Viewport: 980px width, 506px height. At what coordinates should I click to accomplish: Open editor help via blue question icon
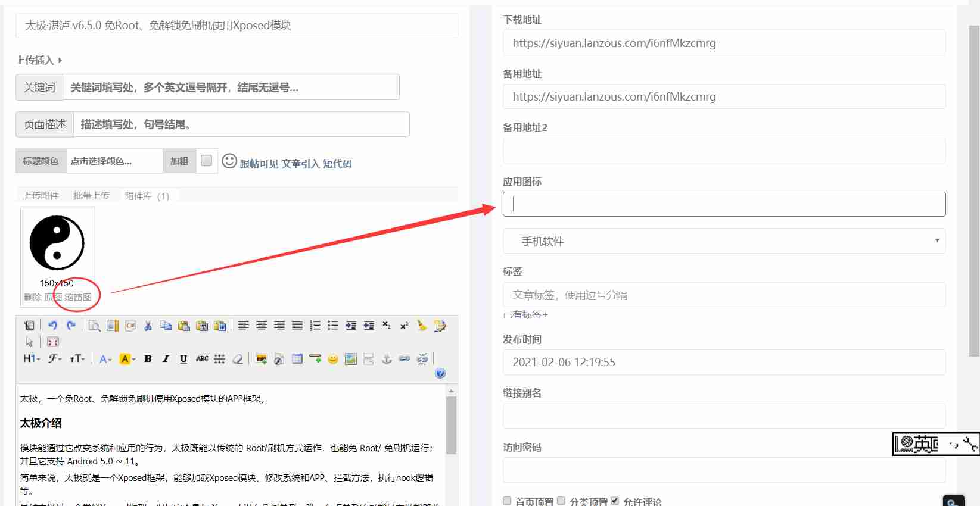440,373
